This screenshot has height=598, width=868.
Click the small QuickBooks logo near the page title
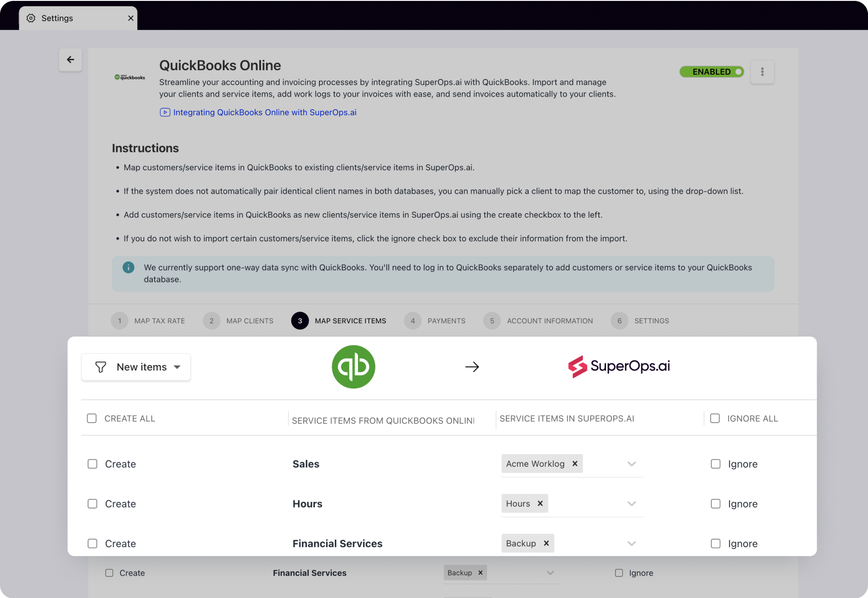click(129, 76)
